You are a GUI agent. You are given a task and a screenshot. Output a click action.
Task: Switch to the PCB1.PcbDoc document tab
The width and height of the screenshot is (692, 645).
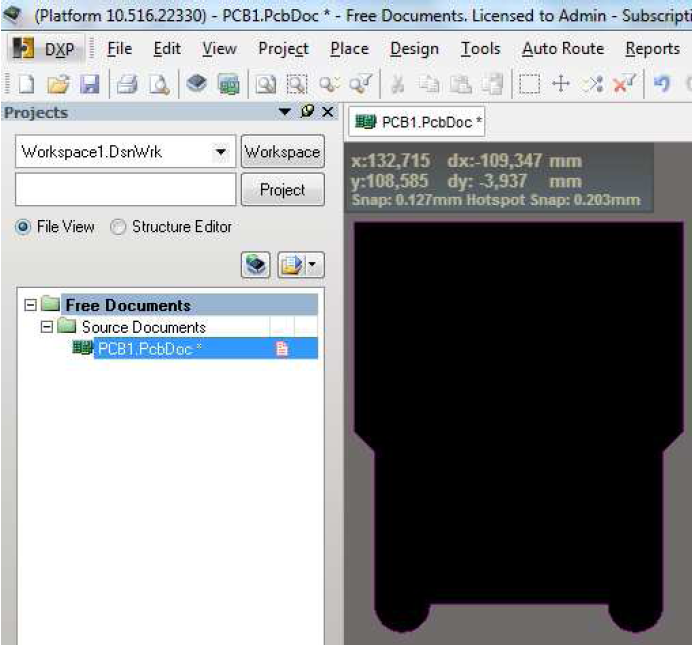[x=417, y=122]
